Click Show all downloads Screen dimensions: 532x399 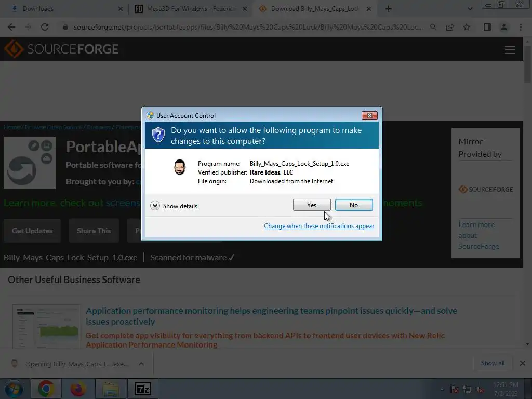click(493, 363)
